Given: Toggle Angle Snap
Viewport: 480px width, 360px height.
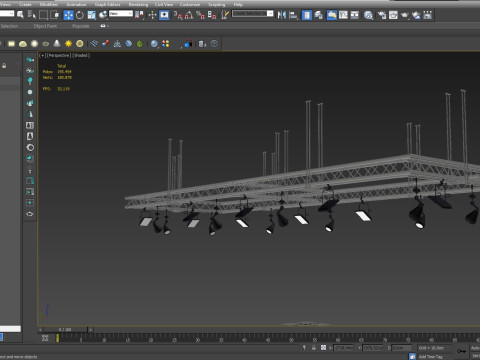Looking at the screenshot, I should coord(189,15).
